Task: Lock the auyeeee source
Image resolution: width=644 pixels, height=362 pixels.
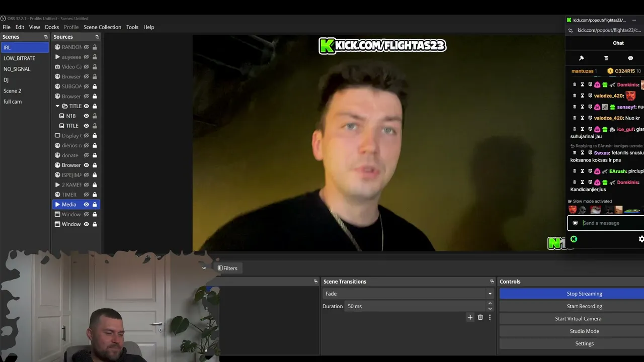Action: pyautogui.click(x=95, y=57)
